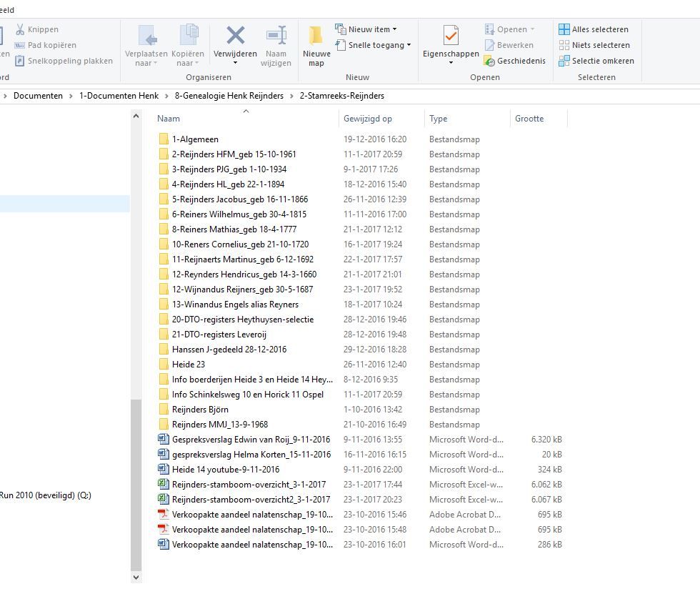
Task: Open the Verwijderen dropdown arrow
Action: coord(235,63)
